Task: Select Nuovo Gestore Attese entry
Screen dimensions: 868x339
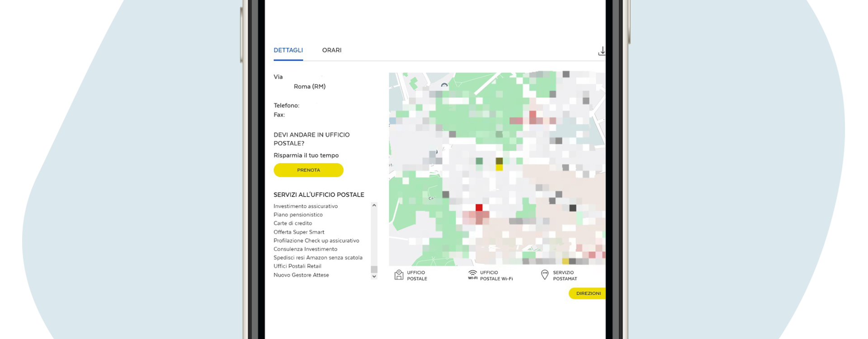Action: [x=301, y=275]
